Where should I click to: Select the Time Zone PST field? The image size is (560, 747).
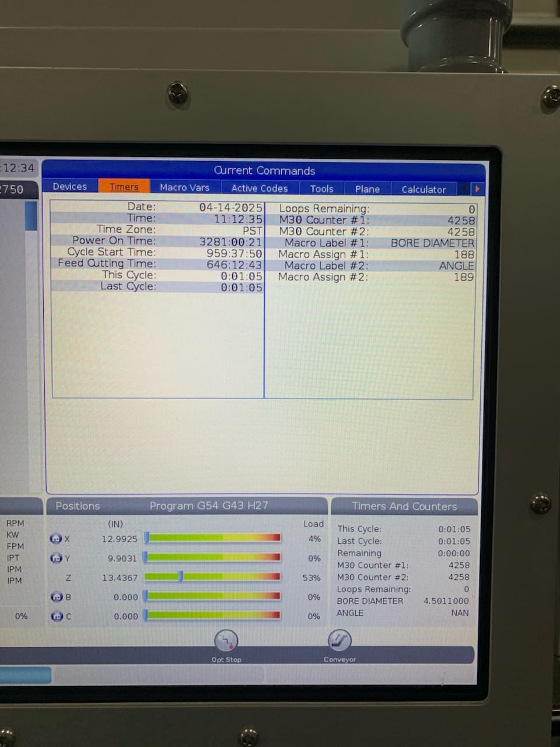click(253, 230)
